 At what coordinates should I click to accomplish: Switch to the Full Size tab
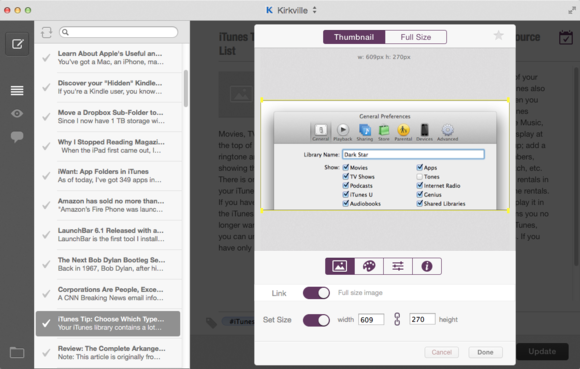click(x=416, y=37)
